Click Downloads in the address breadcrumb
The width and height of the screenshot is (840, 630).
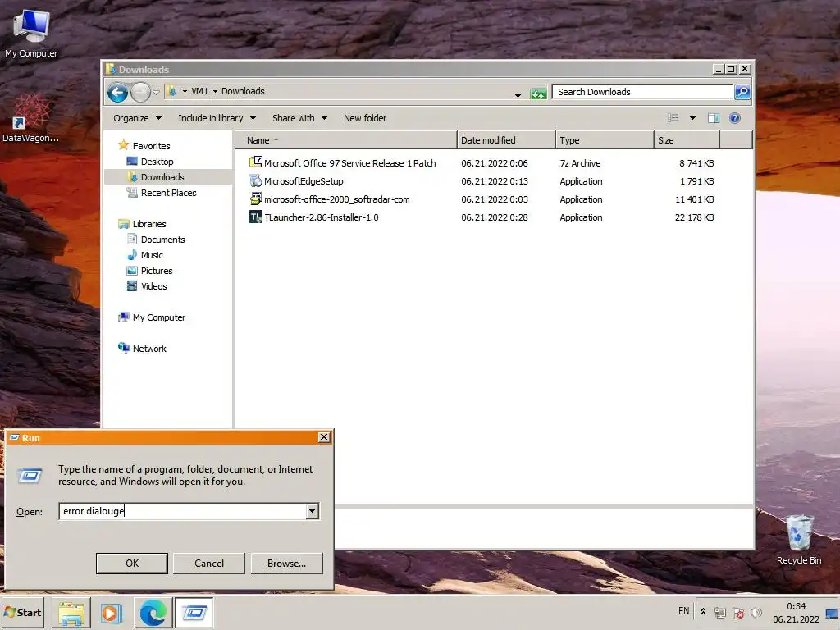point(243,92)
